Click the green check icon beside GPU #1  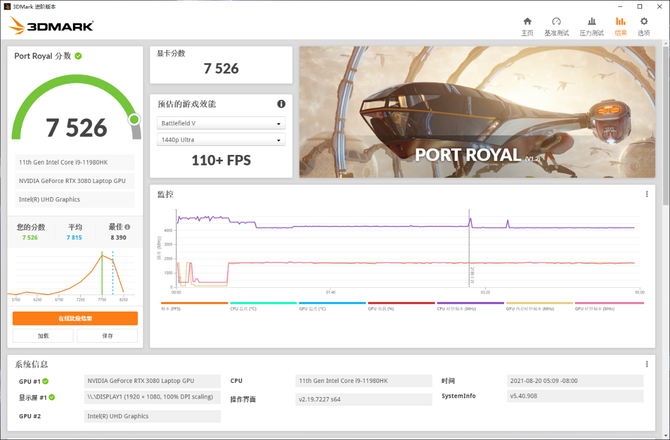click(45, 381)
